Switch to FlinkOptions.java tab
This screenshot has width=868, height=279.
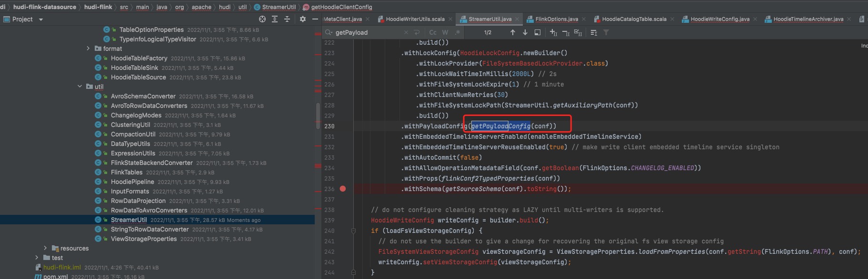[x=557, y=19]
